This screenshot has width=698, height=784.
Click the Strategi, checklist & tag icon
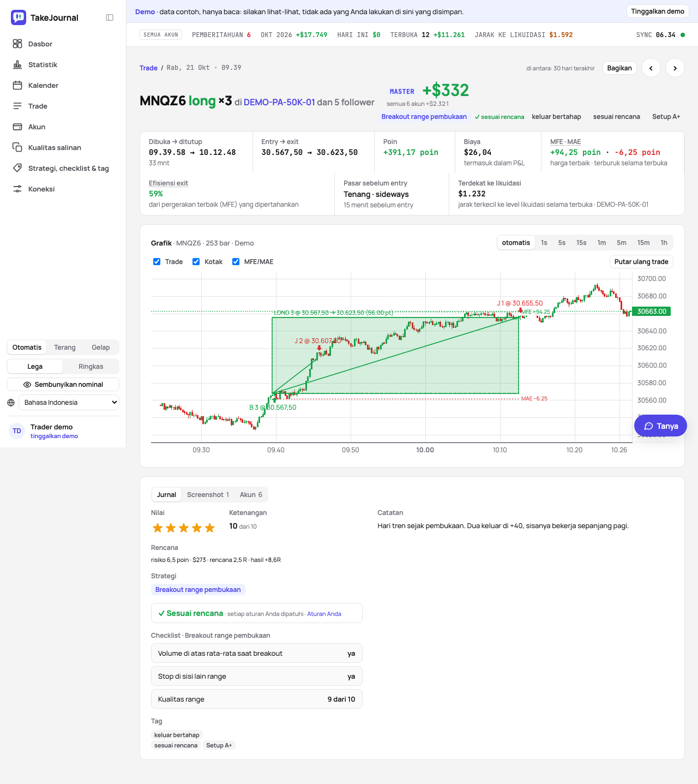17,168
